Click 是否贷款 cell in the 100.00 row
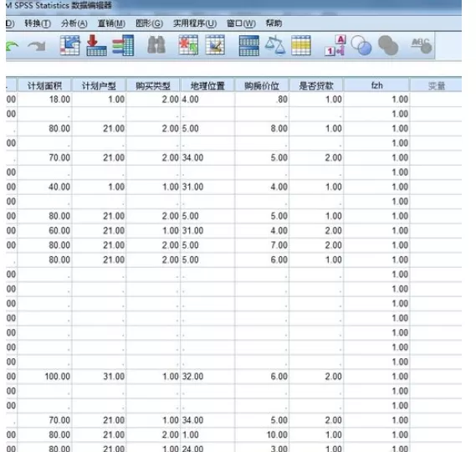This screenshot has height=452, width=476. 316,377
